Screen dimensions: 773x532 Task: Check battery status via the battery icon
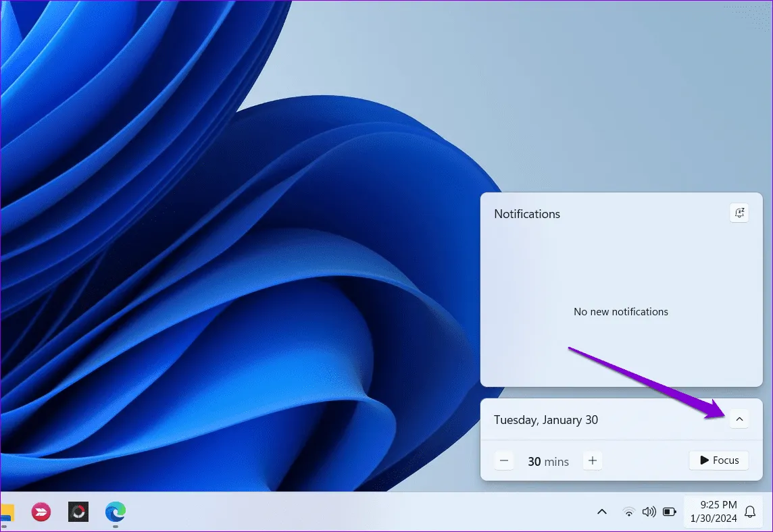coord(670,512)
